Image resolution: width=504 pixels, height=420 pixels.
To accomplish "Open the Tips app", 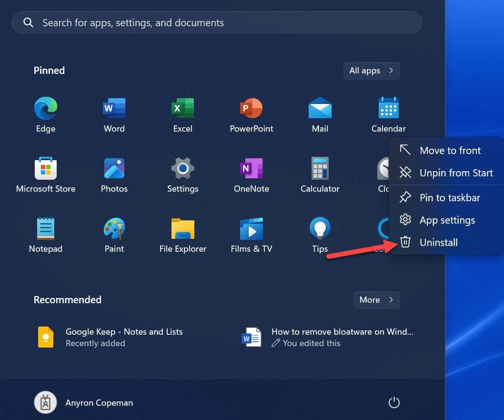I will [320, 235].
